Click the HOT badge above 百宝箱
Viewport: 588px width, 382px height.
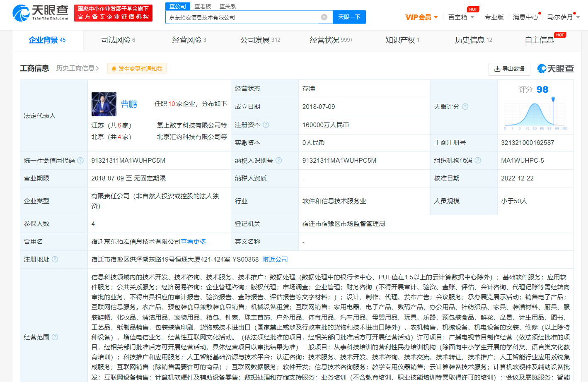(473, 9)
